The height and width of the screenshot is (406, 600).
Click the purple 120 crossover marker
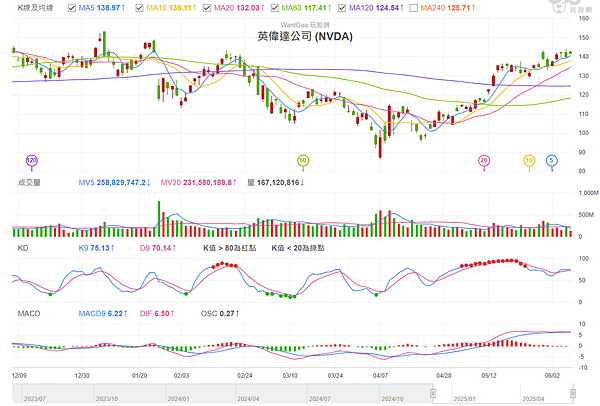coord(31,161)
